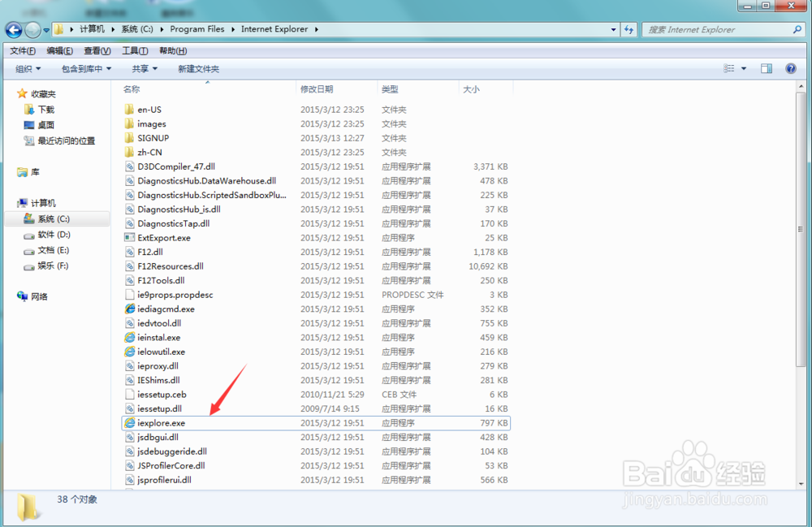Expand breadcrumb arrow after Program Files
This screenshot has width=812, height=527.
coord(233,29)
